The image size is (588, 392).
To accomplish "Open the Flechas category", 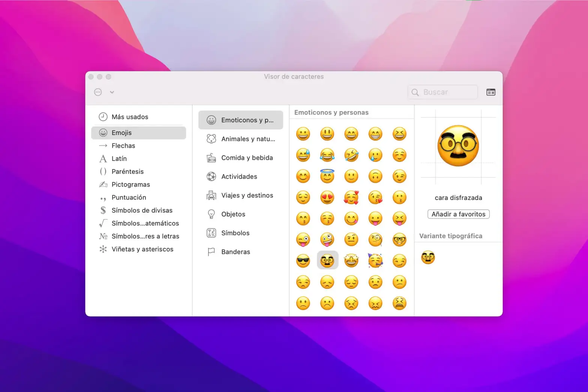I will point(138,146).
